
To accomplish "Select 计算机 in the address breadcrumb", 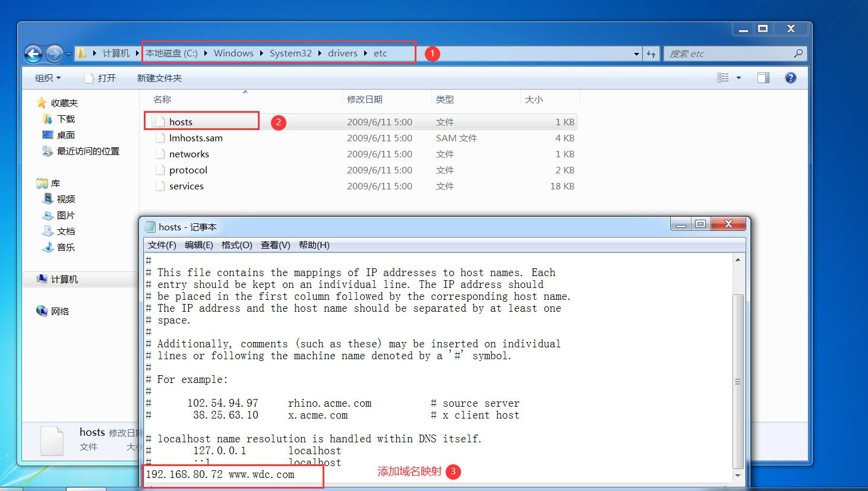I will click(116, 53).
